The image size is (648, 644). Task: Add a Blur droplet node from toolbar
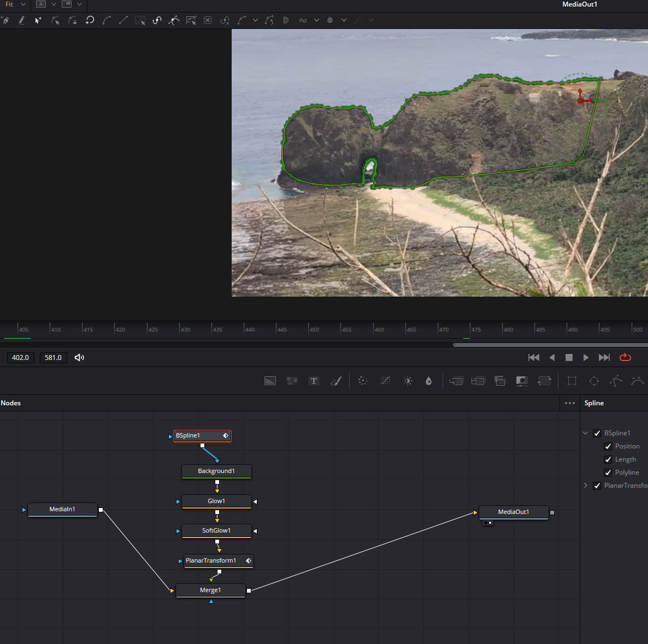point(428,381)
